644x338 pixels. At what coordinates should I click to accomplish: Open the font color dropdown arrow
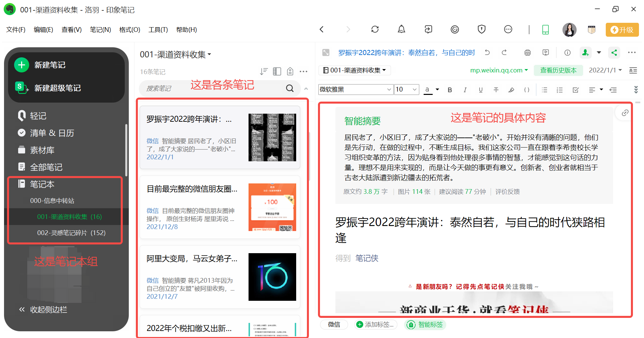coord(437,90)
